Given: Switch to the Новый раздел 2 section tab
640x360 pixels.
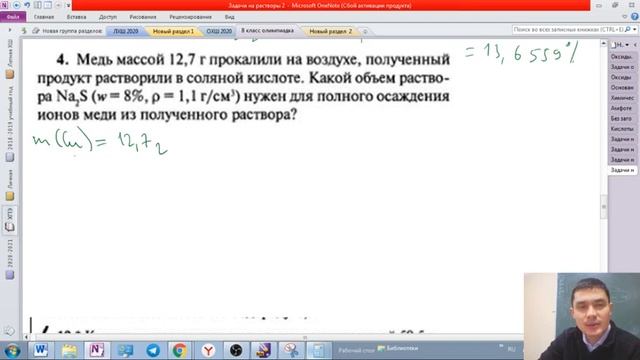Looking at the screenshot, I should tap(330, 31).
